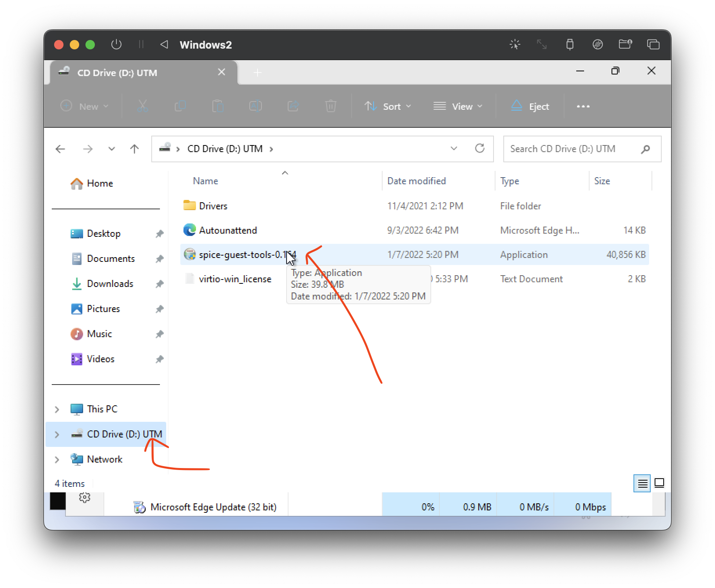715x588 pixels.
Task: Click the Copy toolbar icon
Action: [180, 106]
